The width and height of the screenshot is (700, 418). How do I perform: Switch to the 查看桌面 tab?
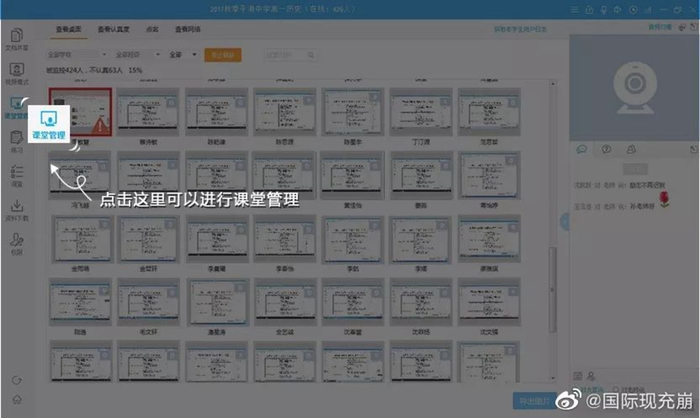click(69, 29)
